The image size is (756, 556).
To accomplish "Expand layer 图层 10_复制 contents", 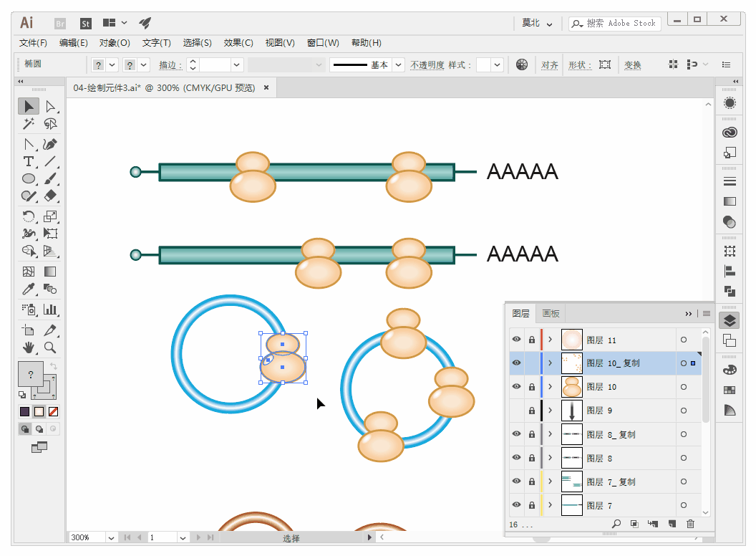I will tap(550, 363).
